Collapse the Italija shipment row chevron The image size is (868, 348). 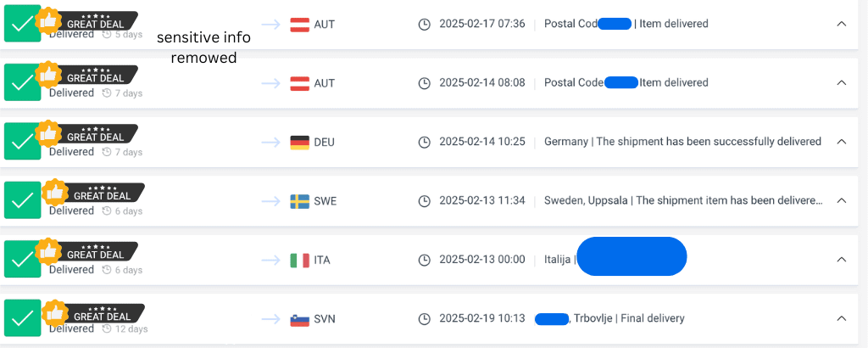coord(842,260)
